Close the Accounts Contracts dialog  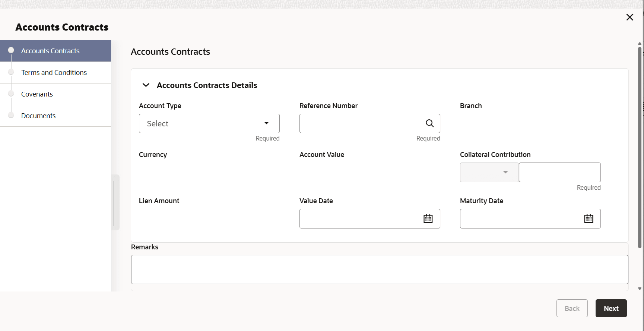tap(629, 17)
